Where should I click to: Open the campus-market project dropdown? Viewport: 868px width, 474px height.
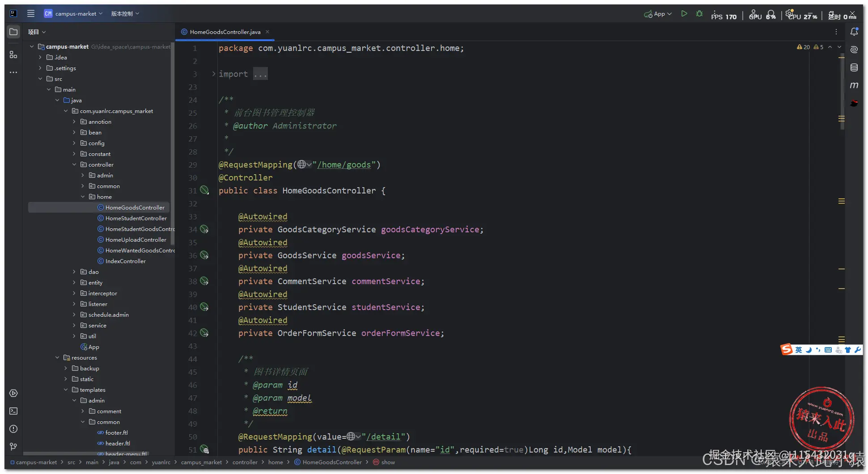click(x=73, y=13)
